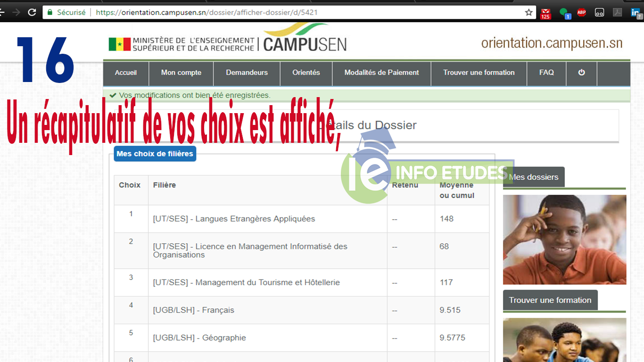Click the students photo under Trouver une formation
Image resolution: width=644 pixels, height=362 pixels.
565,340
